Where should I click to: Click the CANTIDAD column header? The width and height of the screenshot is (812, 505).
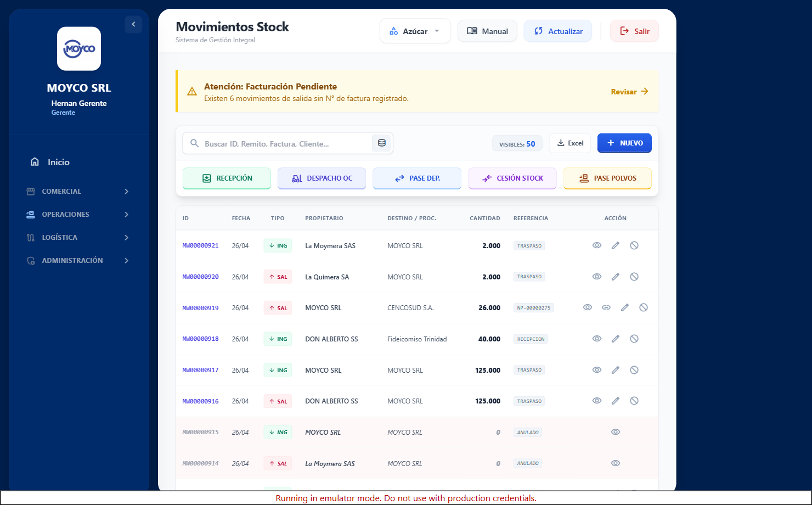click(x=485, y=218)
